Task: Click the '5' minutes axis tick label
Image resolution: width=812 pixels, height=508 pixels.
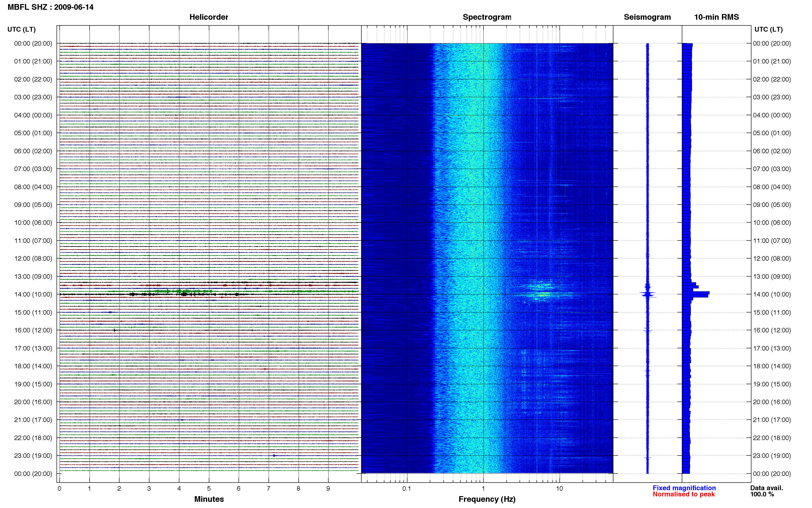Action: click(209, 489)
